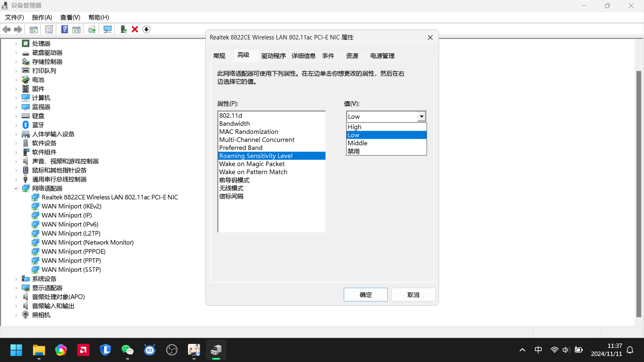The image size is (644, 362).
Task: Click the blue Help question-mark toolbar icon
Action: click(64, 29)
